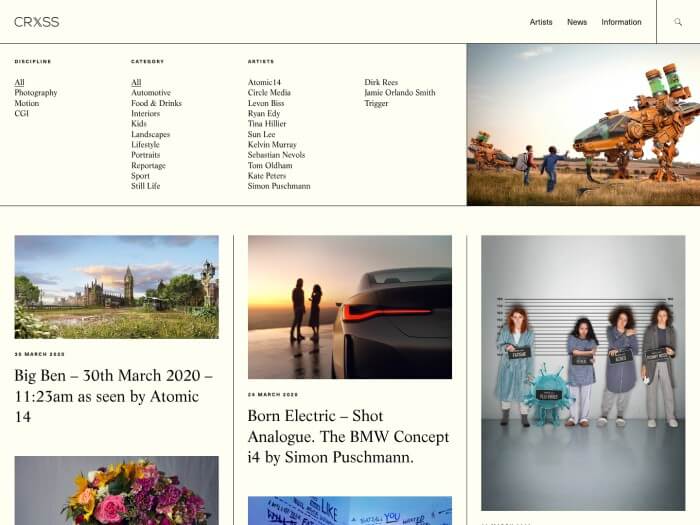Open the blue handwriting image thumbnail
Viewport: 700px width, 525px height.
(x=350, y=511)
